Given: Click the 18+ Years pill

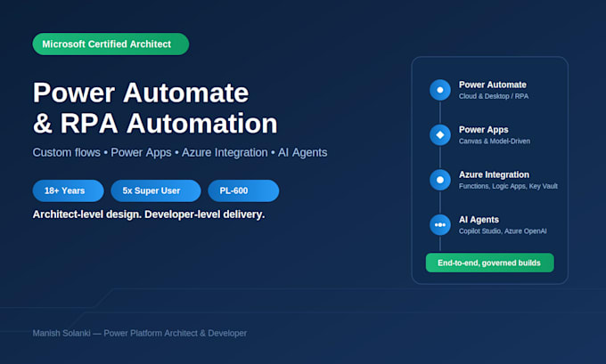Looking at the screenshot, I should pyautogui.click(x=68, y=190).
